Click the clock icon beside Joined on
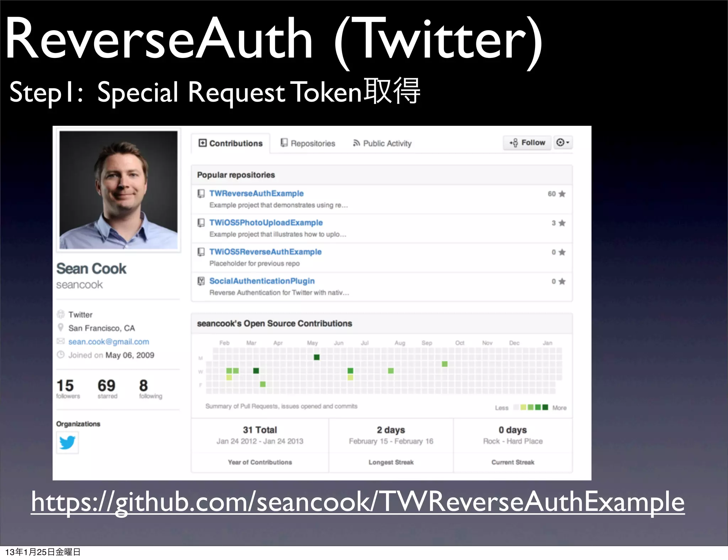 coord(61,354)
